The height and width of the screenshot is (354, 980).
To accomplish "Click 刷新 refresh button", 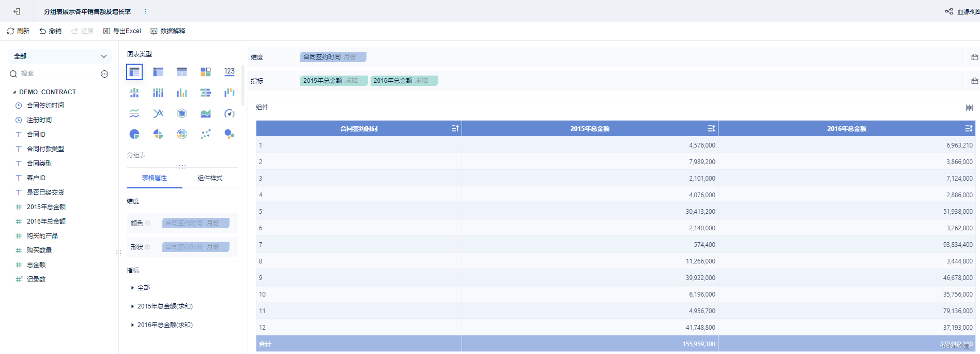I will (18, 31).
